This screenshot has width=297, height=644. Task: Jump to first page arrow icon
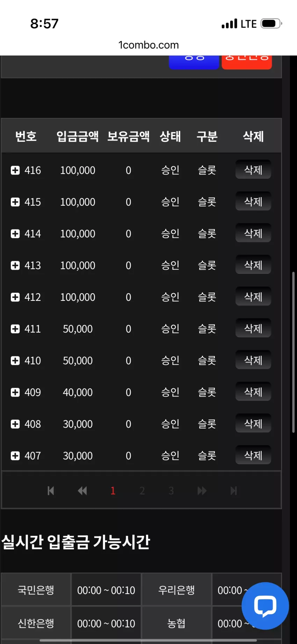51,491
